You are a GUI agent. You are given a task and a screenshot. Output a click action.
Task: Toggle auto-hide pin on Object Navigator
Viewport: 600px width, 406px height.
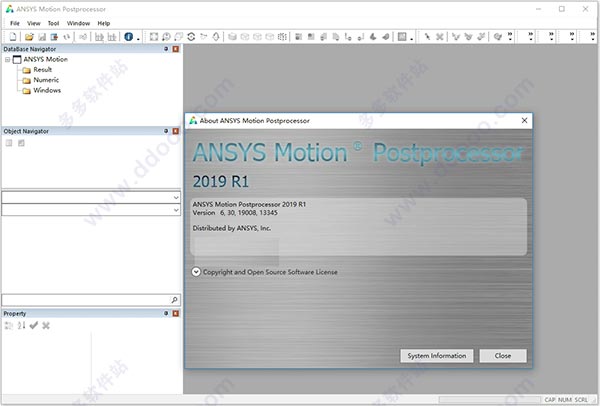click(166, 131)
